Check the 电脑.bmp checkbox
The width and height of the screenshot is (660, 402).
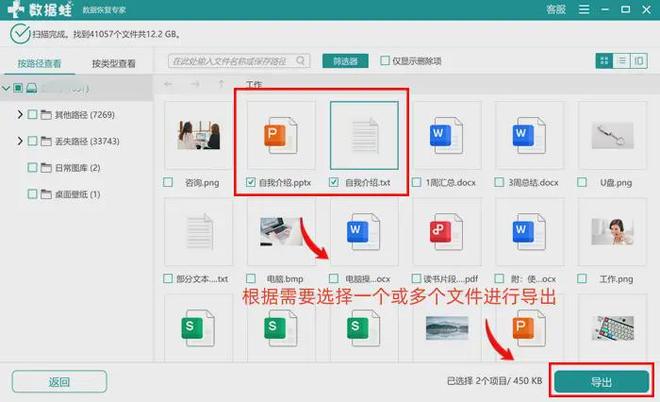click(251, 279)
